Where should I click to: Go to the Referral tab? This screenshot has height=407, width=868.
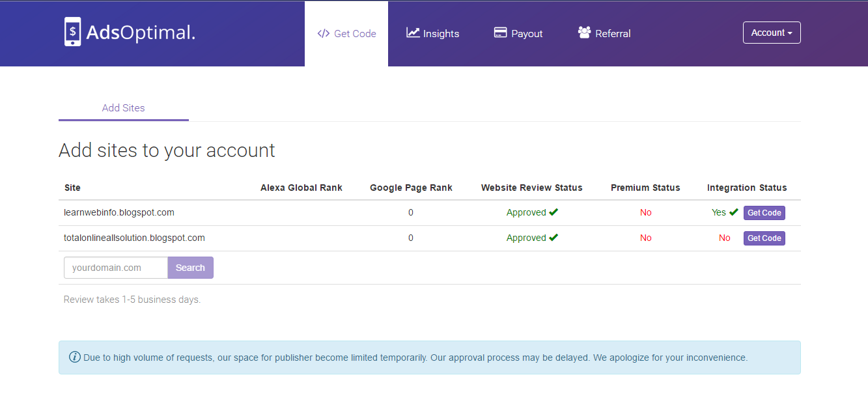click(x=604, y=33)
